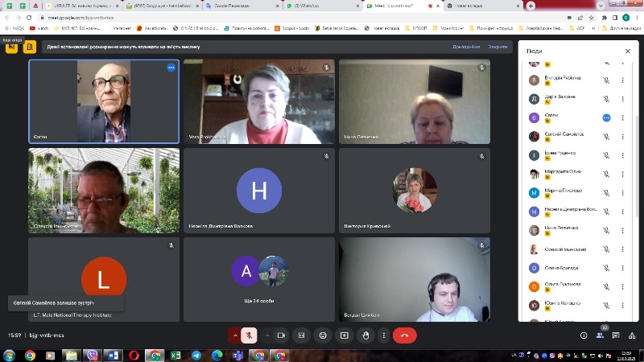The height and width of the screenshot is (362, 644).
Task: Click Вікторія Кривовий profile photo avatar
Action: pyautogui.click(x=415, y=190)
